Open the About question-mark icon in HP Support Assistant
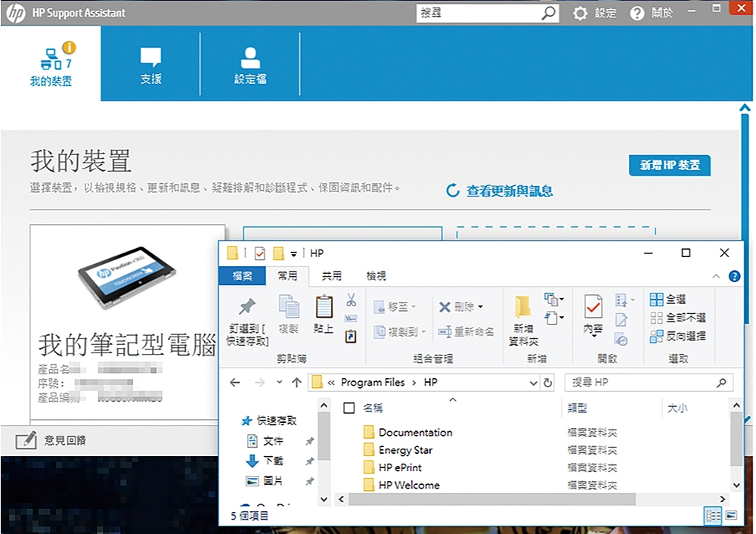The height and width of the screenshot is (534, 756). pos(637,13)
